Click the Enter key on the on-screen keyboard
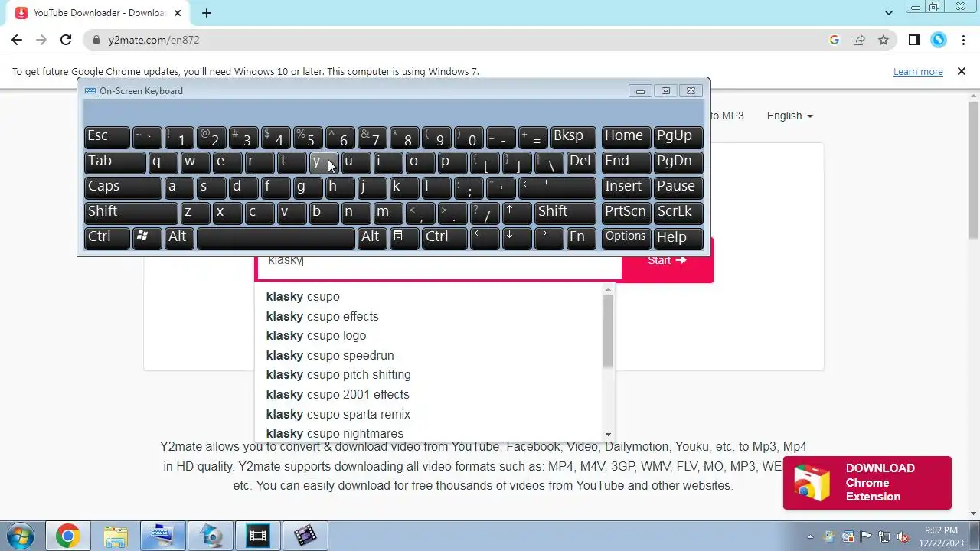Image resolution: width=980 pixels, height=551 pixels. [x=557, y=187]
